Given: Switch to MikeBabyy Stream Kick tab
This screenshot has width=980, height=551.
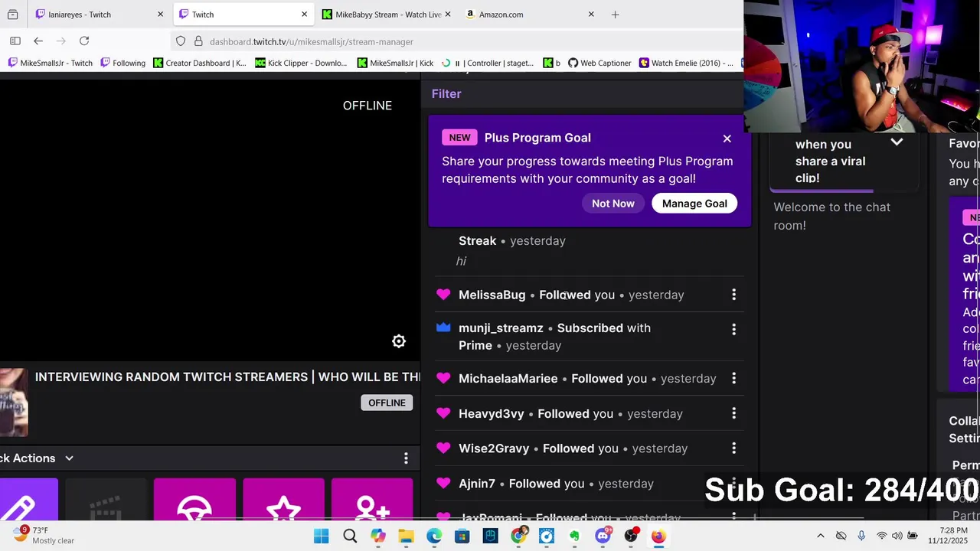Looking at the screenshot, I should point(387,15).
